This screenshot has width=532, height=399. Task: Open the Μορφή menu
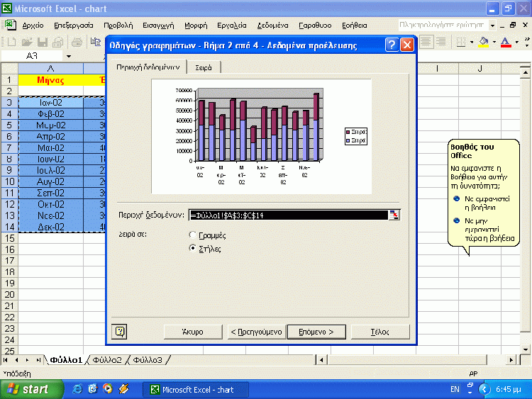196,25
